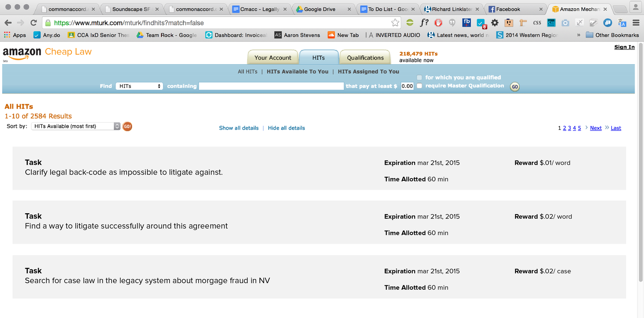Open the Find HITs type dropdown
This screenshot has height=318, width=644.
point(139,86)
